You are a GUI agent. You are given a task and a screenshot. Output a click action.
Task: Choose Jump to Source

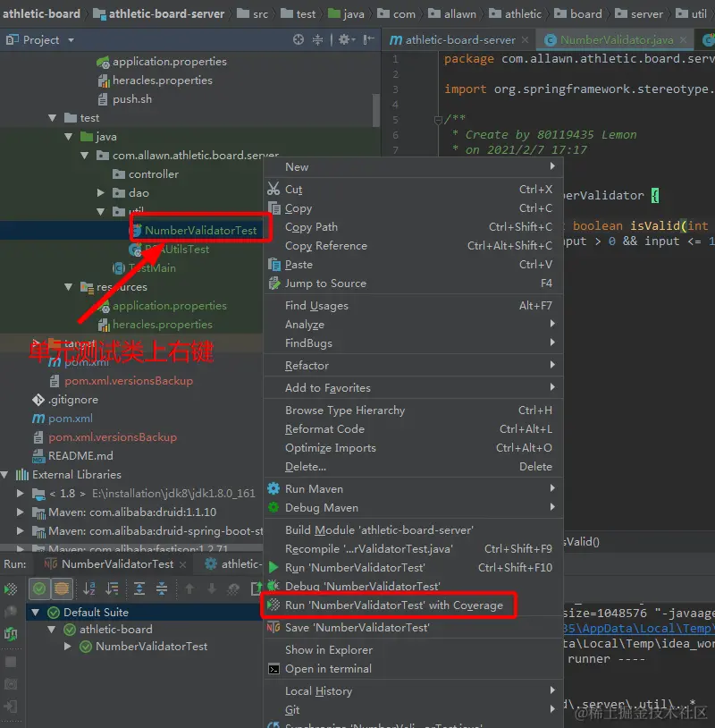(414, 284)
